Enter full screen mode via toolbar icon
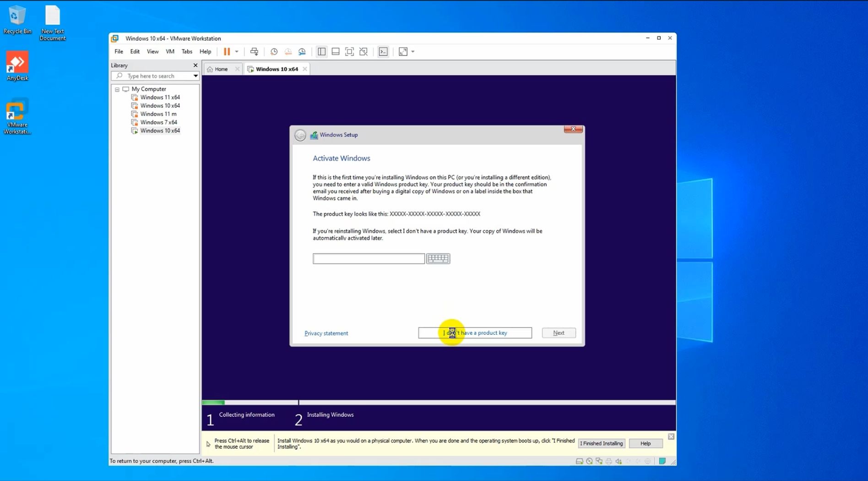This screenshot has width=868, height=481. pos(349,52)
